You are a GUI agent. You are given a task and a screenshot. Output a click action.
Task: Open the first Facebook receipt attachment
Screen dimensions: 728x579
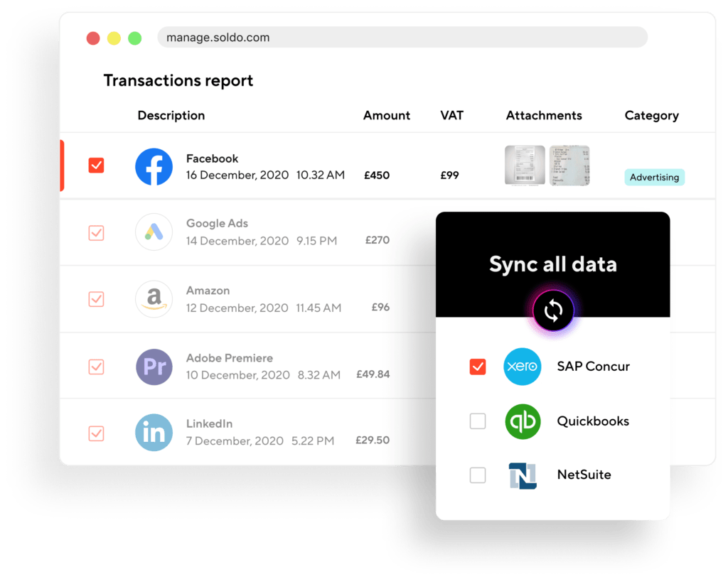(x=525, y=166)
